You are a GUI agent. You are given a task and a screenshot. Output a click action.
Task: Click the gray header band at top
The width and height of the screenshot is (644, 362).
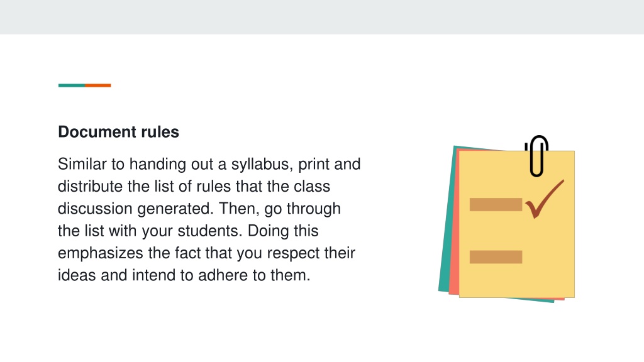[322, 17]
